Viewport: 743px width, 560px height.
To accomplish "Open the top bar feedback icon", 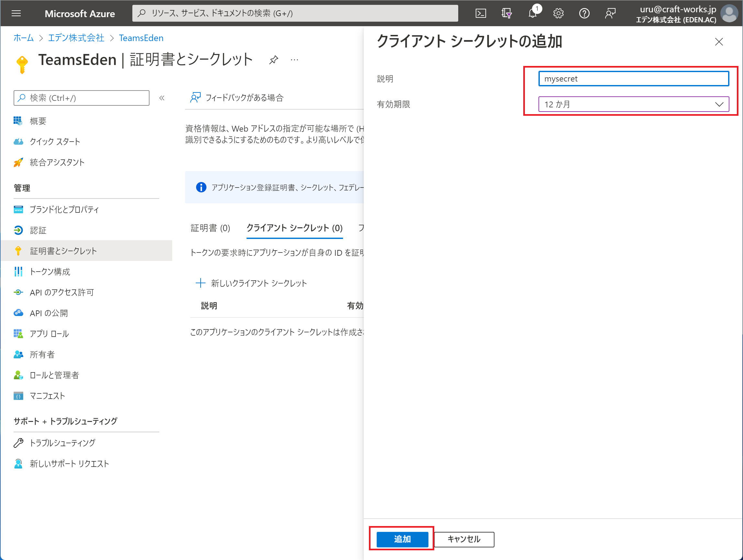I will tap(610, 14).
